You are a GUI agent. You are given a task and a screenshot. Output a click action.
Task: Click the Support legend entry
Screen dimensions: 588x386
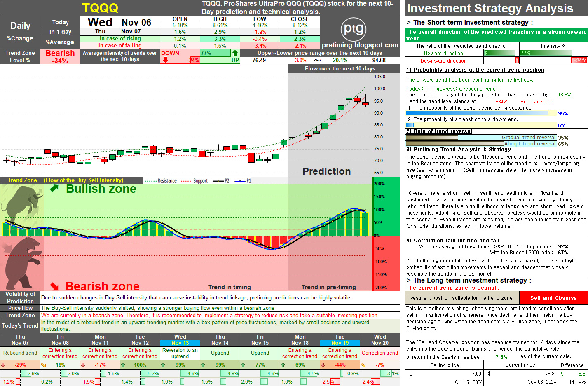pyautogui.click(x=194, y=181)
